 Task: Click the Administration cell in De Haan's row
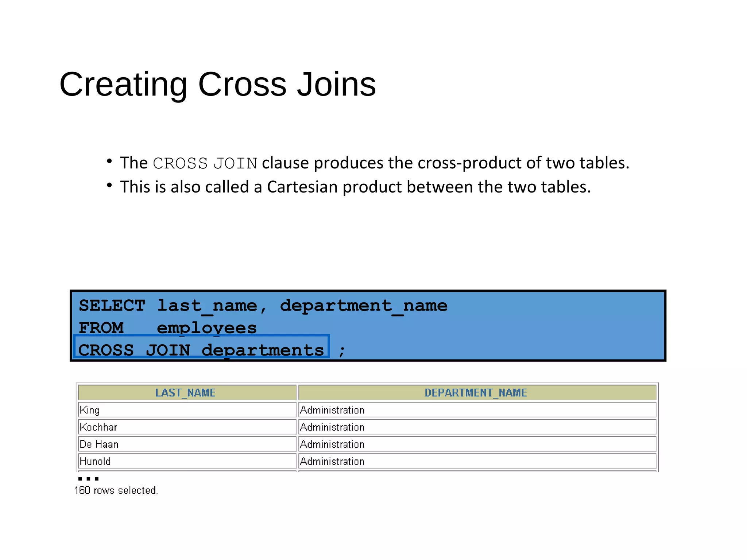477,444
